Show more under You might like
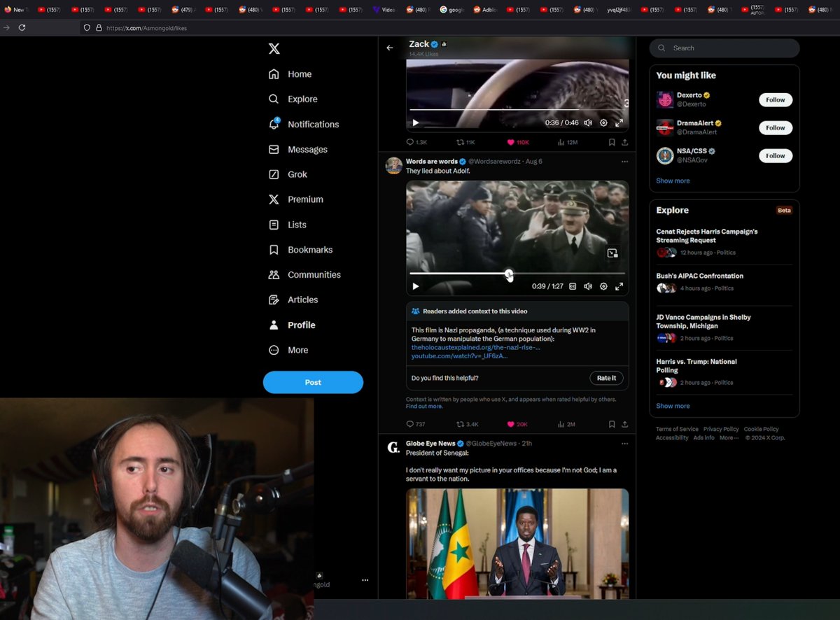Viewport: 840px width, 620px height. click(x=673, y=181)
